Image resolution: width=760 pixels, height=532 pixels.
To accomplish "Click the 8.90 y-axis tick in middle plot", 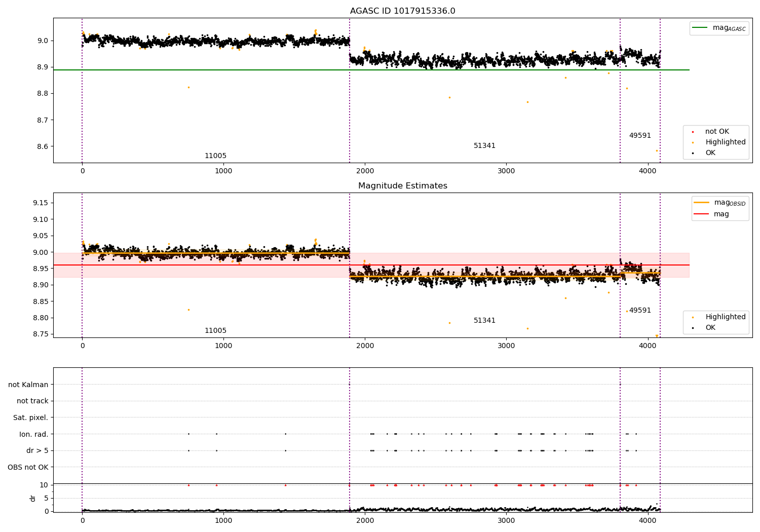I will pos(41,285).
